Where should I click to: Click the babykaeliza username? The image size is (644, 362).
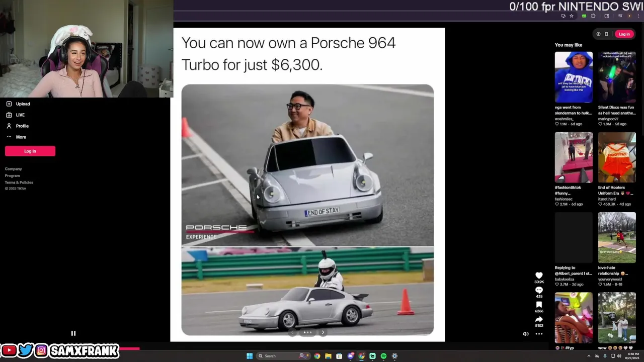click(x=565, y=279)
